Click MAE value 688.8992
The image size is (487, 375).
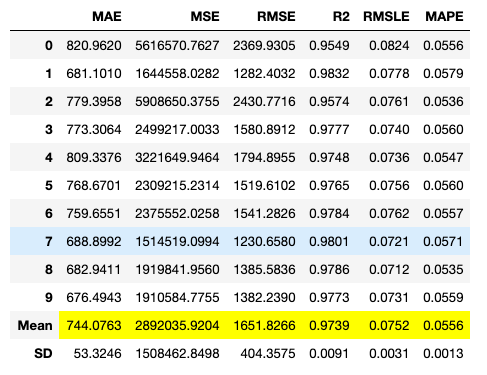click(94, 241)
